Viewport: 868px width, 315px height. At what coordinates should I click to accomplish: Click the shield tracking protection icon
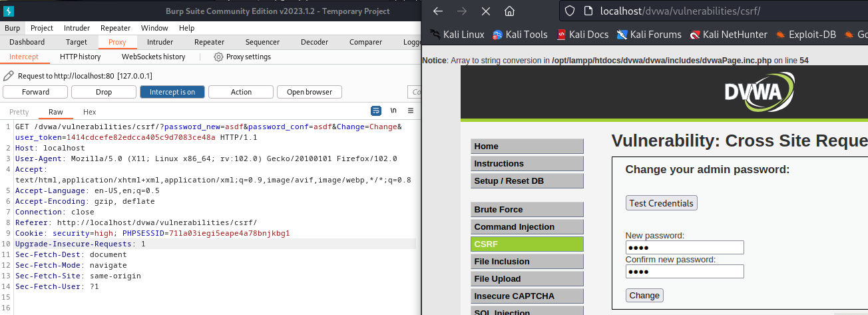[569, 11]
